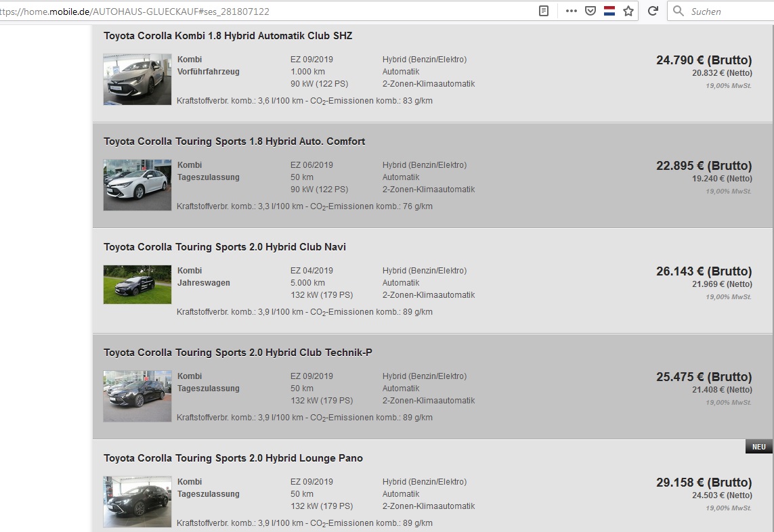Click 5.000 km mileage value
The width and height of the screenshot is (774, 532).
(x=307, y=283)
